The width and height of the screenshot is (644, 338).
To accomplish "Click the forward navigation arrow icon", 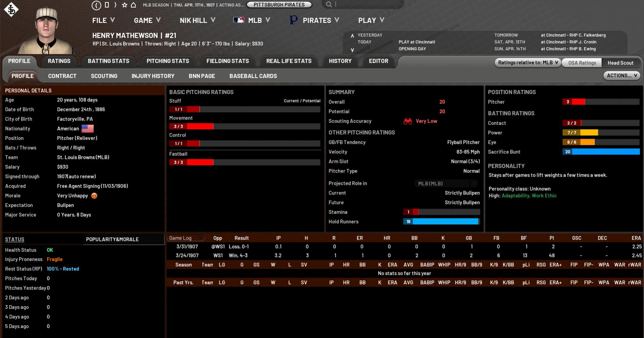I will [x=115, y=5].
